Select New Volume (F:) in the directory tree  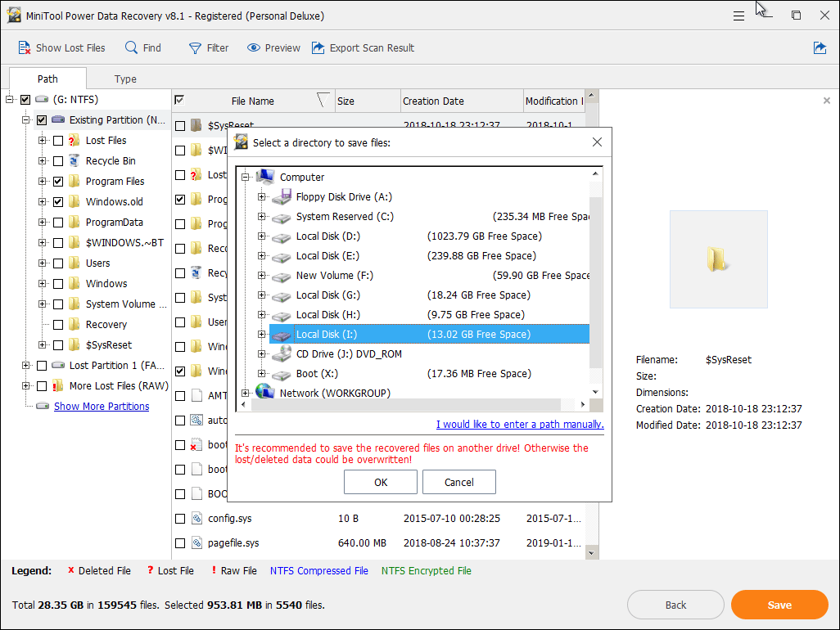coord(335,276)
